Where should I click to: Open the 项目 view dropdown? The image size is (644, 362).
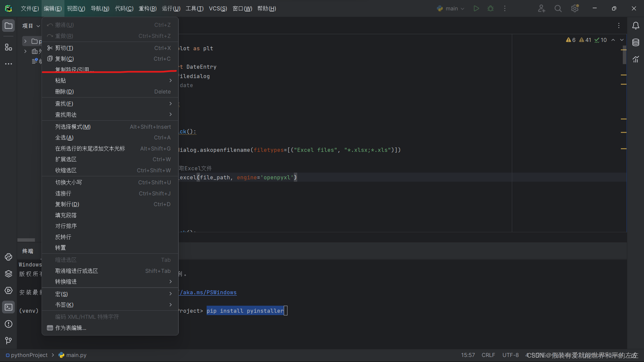click(31, 26)
